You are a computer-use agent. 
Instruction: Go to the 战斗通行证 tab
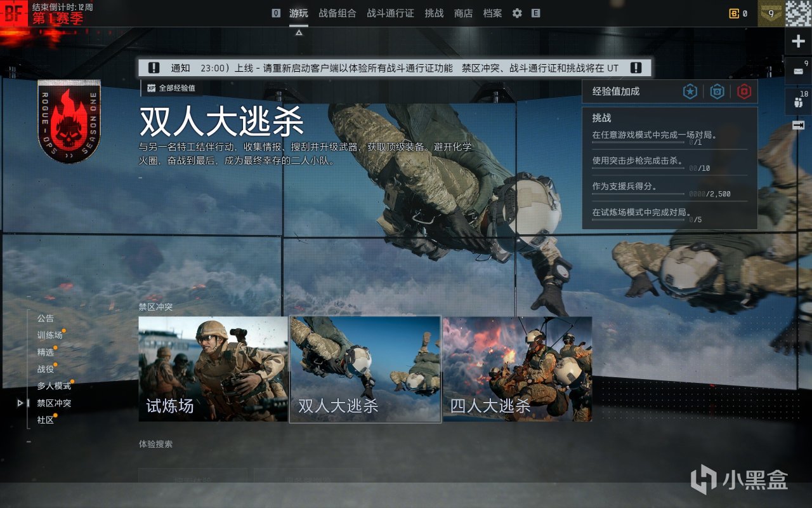390,13
